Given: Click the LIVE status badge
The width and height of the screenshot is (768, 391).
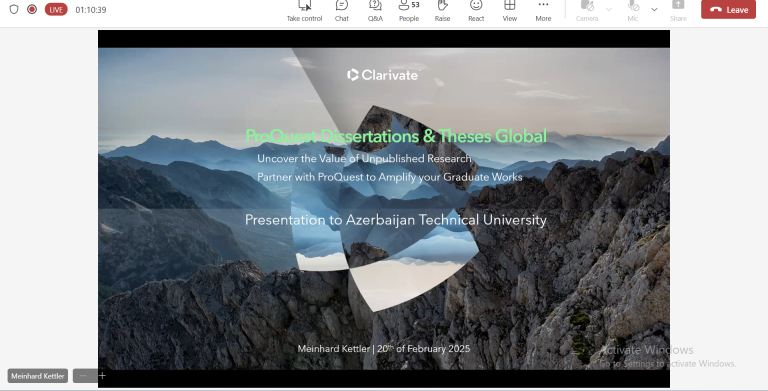Looking at the screenshot, I should tap(56, 9).
